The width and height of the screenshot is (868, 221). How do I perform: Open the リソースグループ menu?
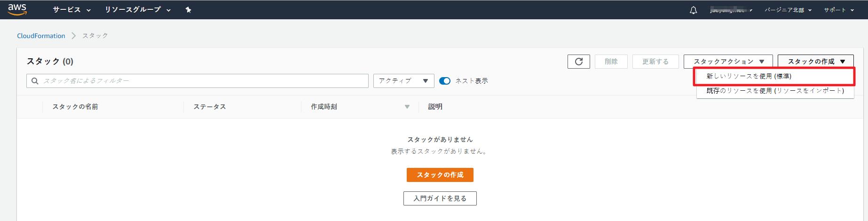(x=137, y=10)
